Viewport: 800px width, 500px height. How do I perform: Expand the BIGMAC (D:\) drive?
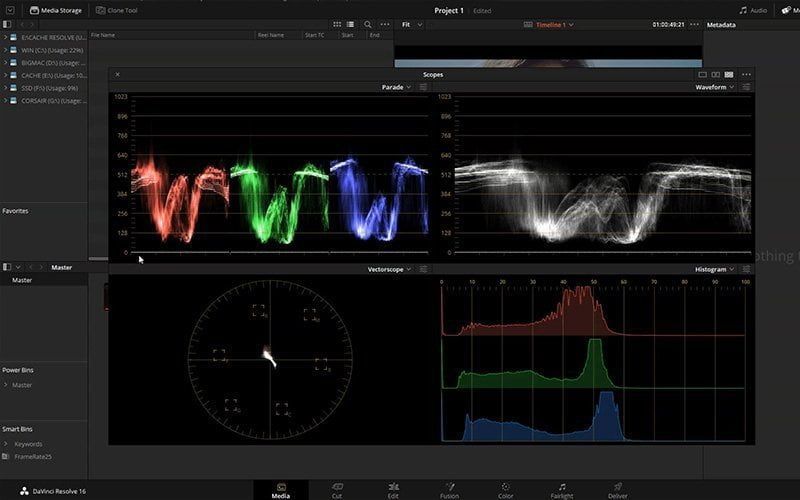tap(5, 62)
